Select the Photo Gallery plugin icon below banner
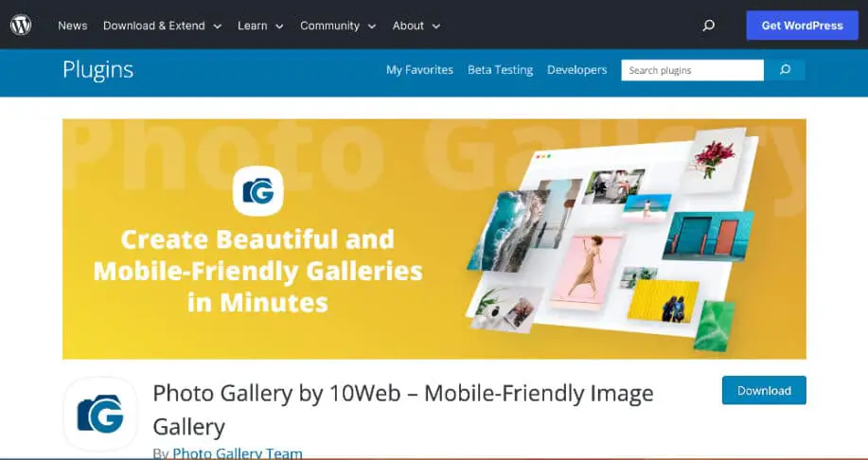 (100, 414)
